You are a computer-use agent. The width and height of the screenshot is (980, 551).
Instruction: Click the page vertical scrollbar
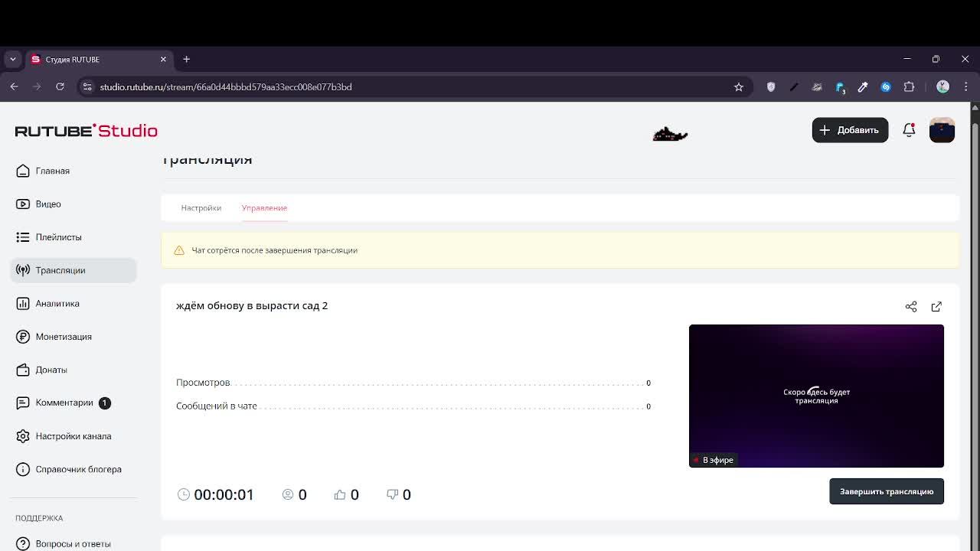(x=975, y=329)
